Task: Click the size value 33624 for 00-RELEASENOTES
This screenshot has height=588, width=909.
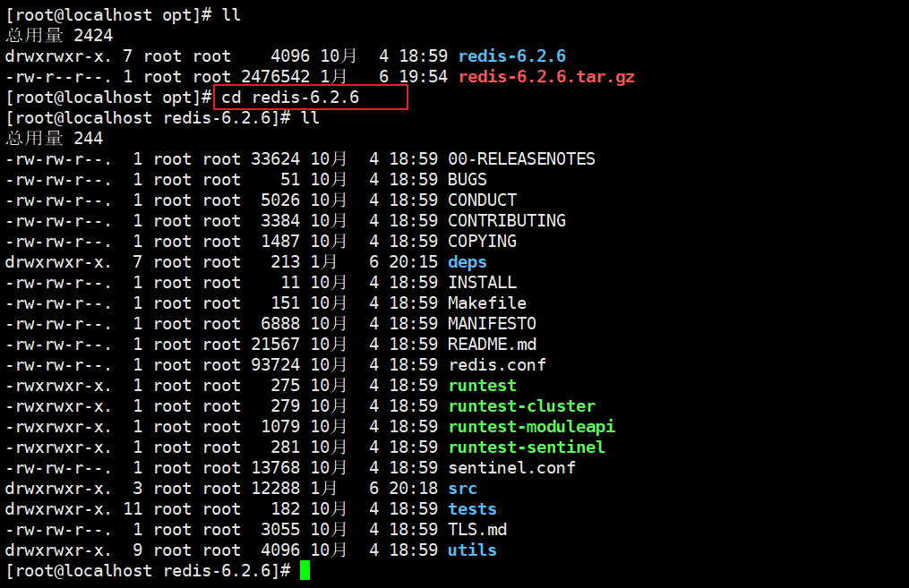Action: click(x=275, y=159)
